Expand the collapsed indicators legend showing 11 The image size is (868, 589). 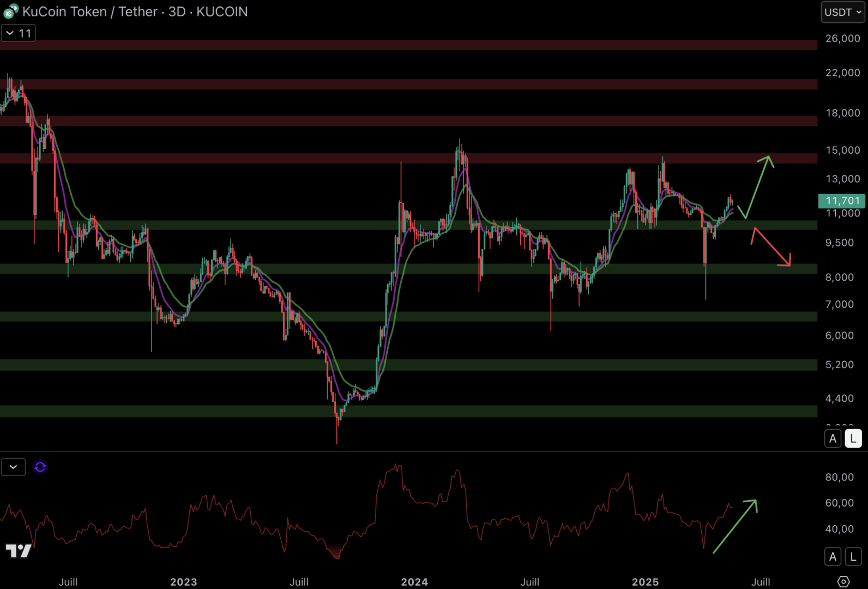[19, 33]
